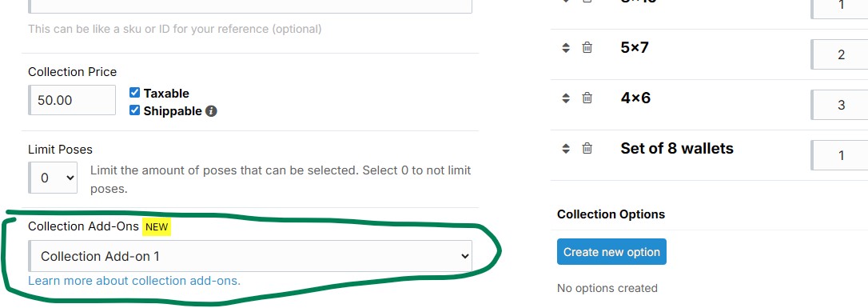Uncheck the Taxable checkbox

point(134,93)
